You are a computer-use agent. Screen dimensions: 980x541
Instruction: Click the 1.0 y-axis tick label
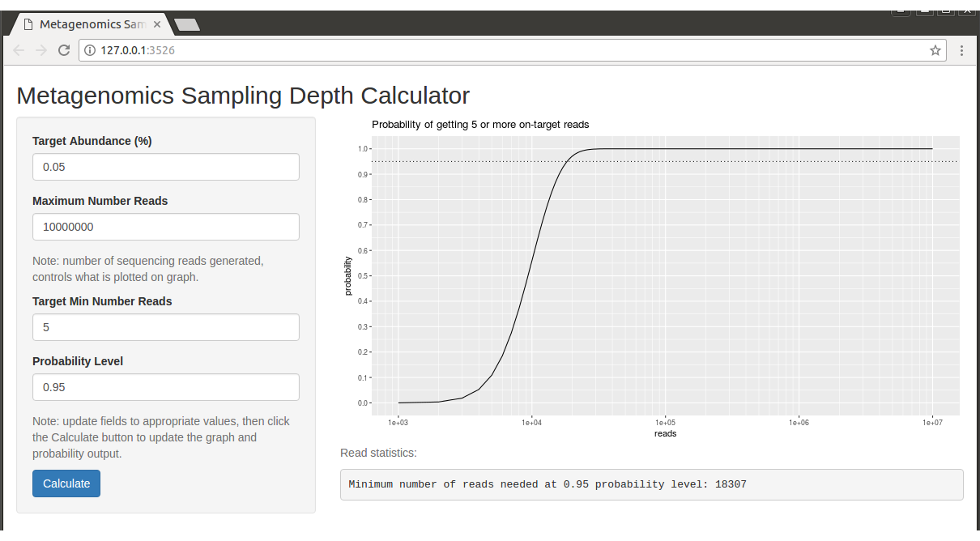[364, 148]
